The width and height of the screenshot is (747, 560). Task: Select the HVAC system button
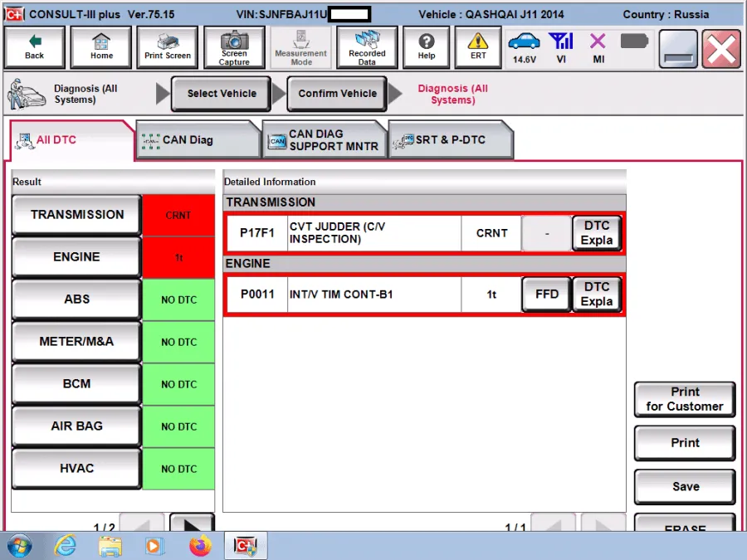(x=76, y=469)
